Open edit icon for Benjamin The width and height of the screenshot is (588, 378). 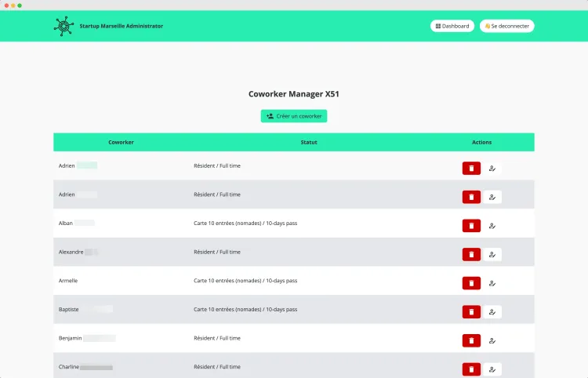coord(492,340)
